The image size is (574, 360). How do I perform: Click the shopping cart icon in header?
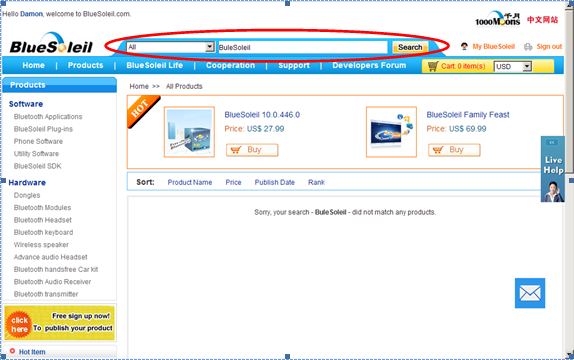point(433,66)
